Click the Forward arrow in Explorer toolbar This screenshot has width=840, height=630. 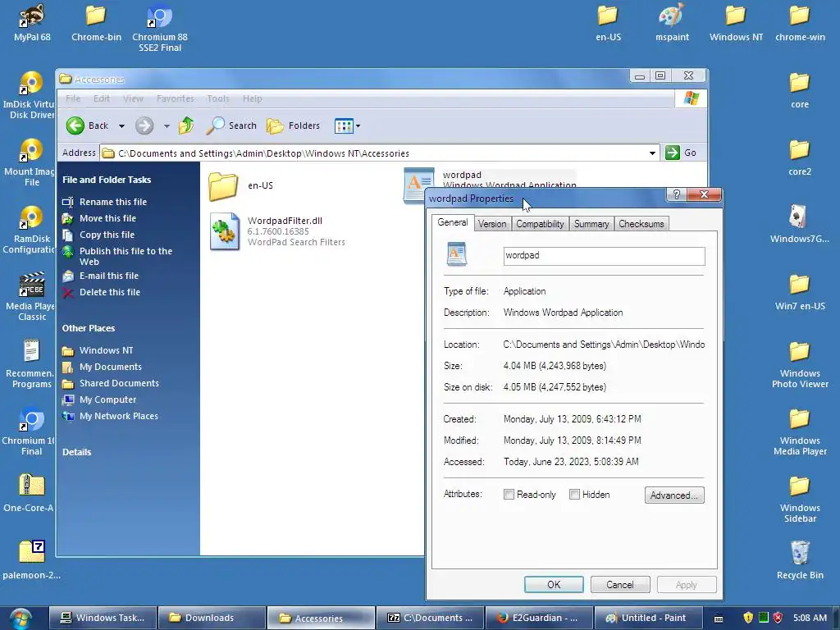[x=144, y=126]
